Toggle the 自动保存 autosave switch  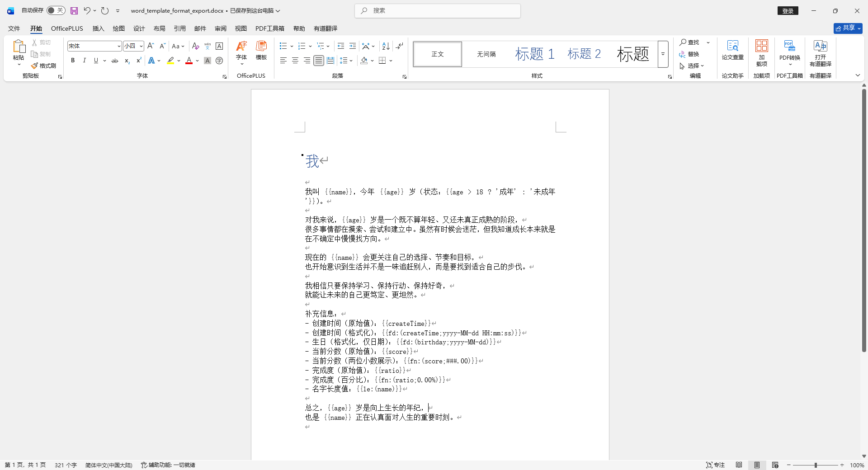pos(56,10)
